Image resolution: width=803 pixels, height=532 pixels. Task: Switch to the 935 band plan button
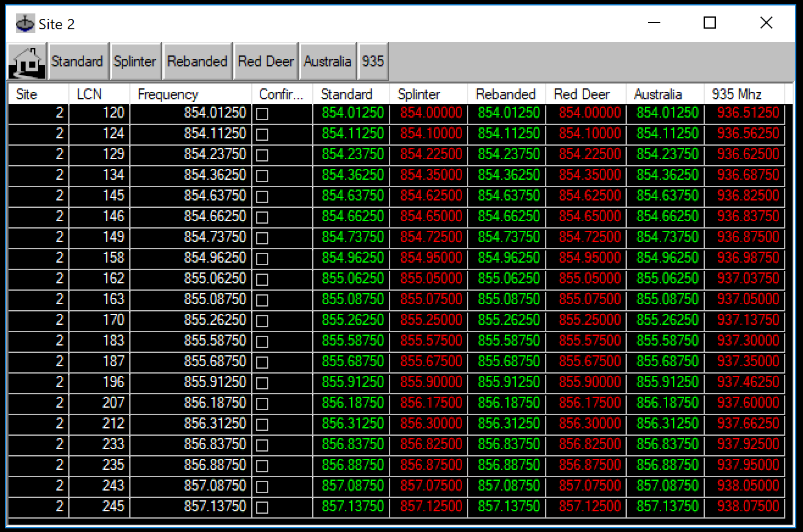coord(373,62)
